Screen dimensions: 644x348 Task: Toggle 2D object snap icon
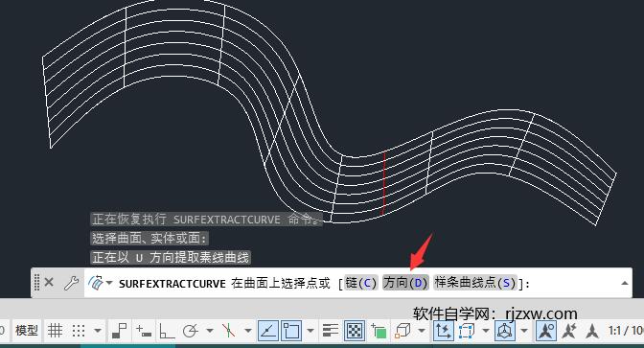(x=291, y=331)
